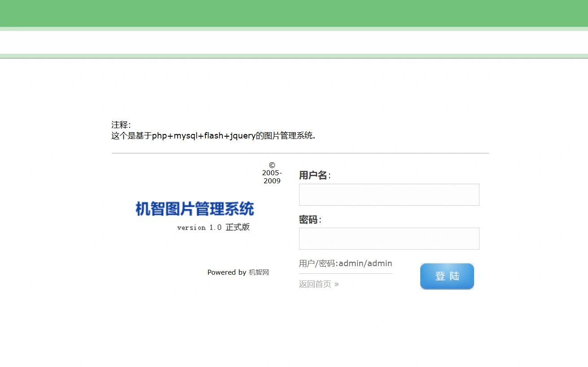Click the green header banner
The image size is (588, 367).
[x=294, y=13]
